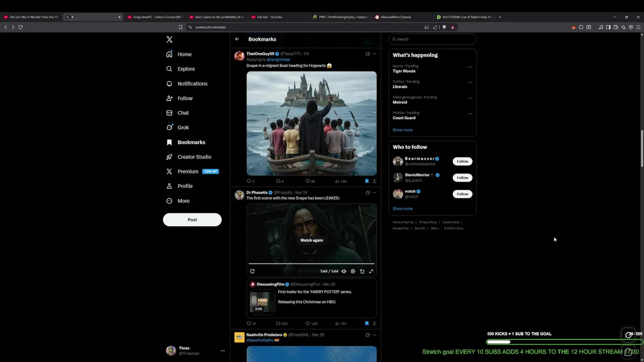Screen dimensions: 644x362
Task: Open the Tiger Woods trending topic
Action: pos(404,71)
